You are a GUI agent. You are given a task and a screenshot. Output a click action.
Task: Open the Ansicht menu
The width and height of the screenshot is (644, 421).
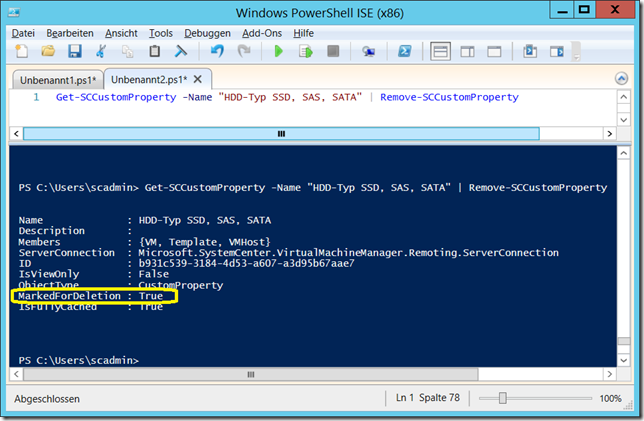click(121, 33)
